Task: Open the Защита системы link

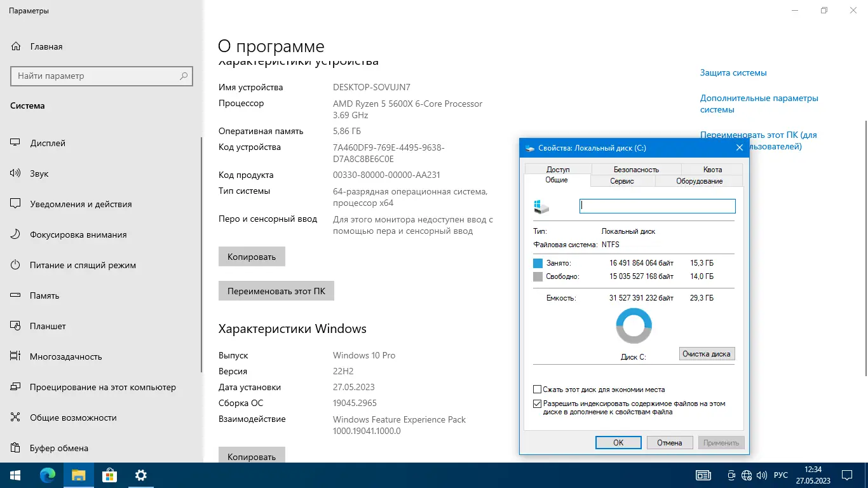Action: 733,72
